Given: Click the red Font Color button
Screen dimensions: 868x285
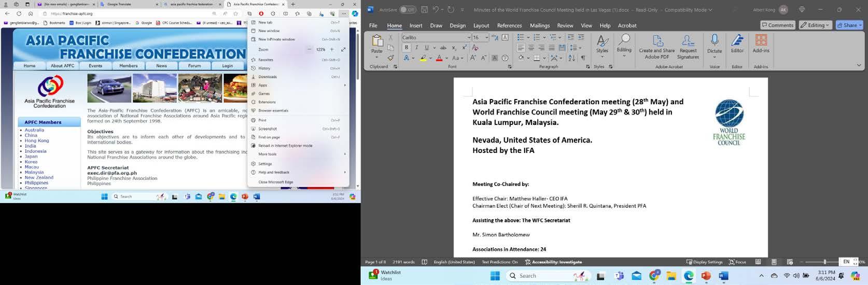Looking at the screenshot, I should (439, 58).
